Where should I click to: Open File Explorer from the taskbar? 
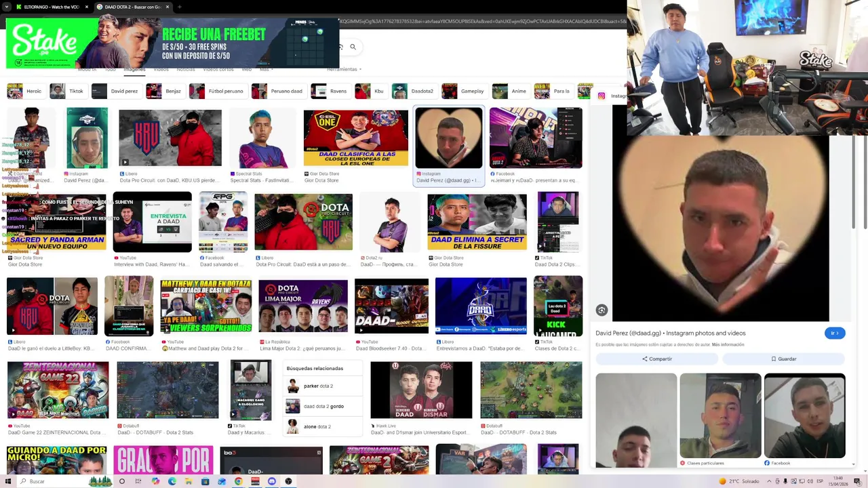coord(189,481)
